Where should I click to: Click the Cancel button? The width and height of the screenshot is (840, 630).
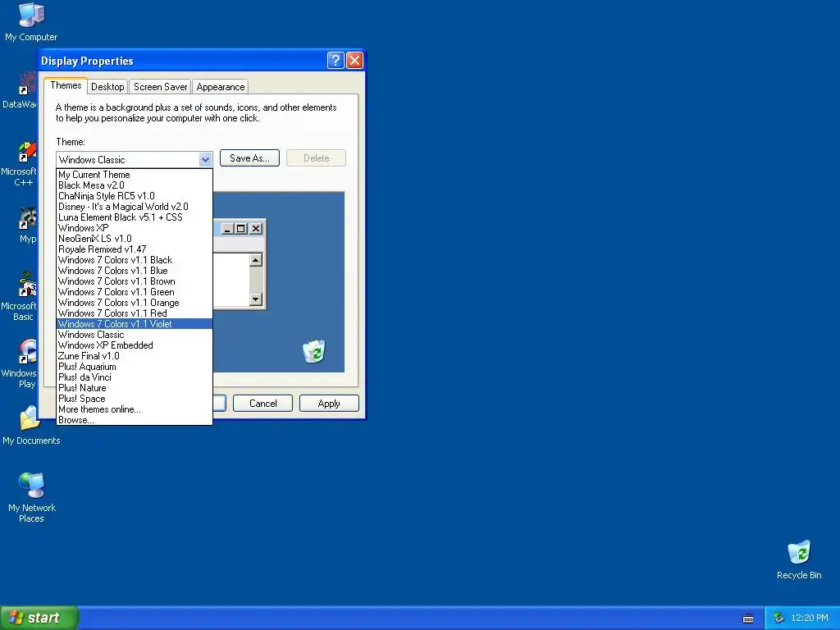(263, 404)
